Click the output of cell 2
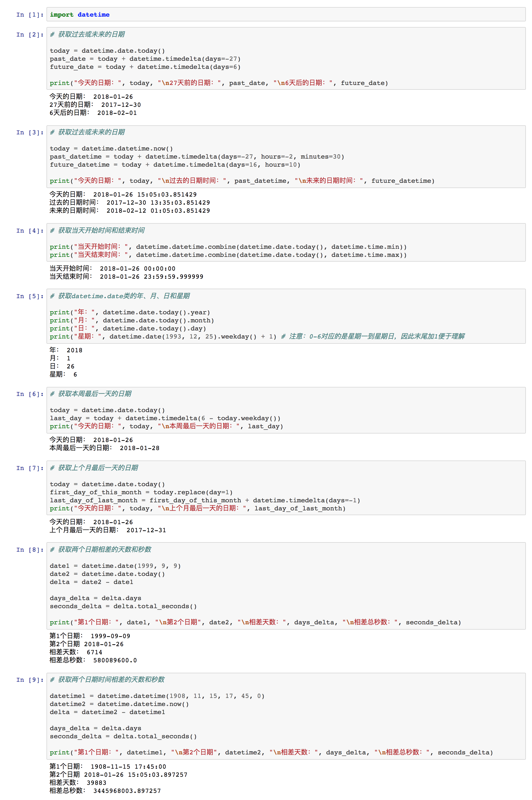Viewport: 532px width, 800px height. click(x=95, y=105)
